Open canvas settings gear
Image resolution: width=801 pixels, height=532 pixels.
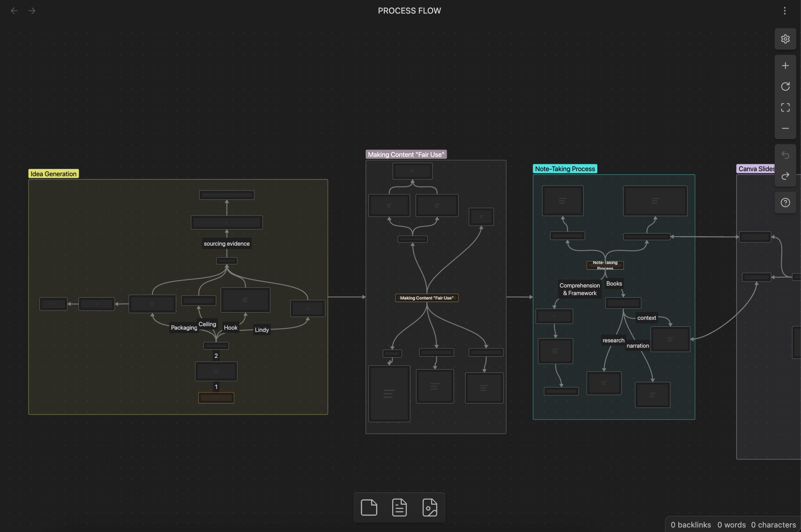785,39
